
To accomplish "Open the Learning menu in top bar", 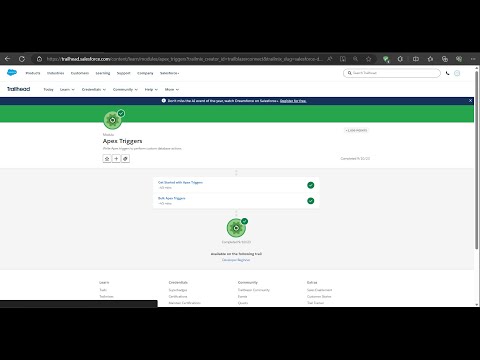I will [x=103, y=73].
